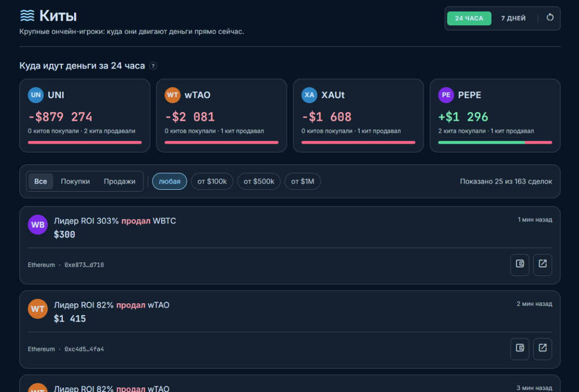
Task: Click the -$2 081 amount
Action: [x=190, y=117]
